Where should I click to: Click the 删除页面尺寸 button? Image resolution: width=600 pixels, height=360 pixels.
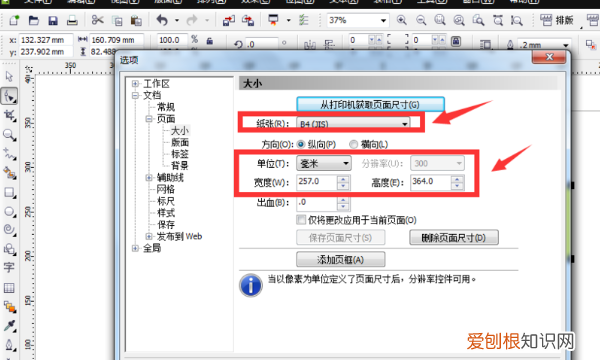point(454,238)
